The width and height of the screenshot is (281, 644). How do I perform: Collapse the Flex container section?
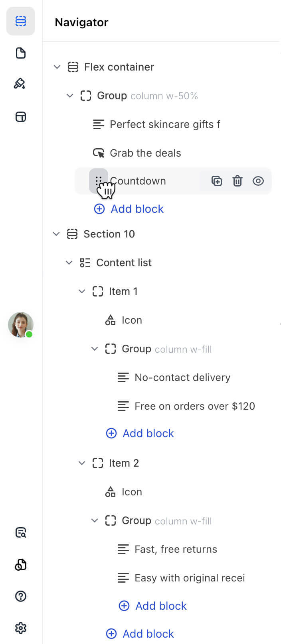[57, 67]
